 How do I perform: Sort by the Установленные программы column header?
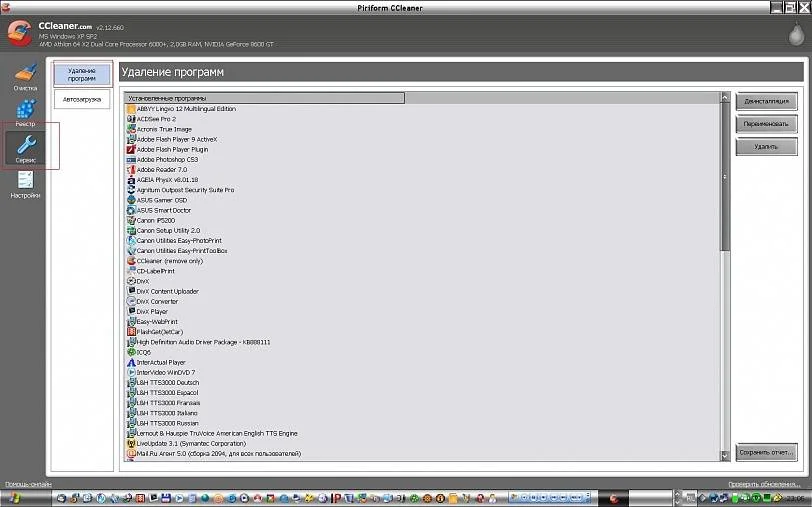click(x=265, y=98)
